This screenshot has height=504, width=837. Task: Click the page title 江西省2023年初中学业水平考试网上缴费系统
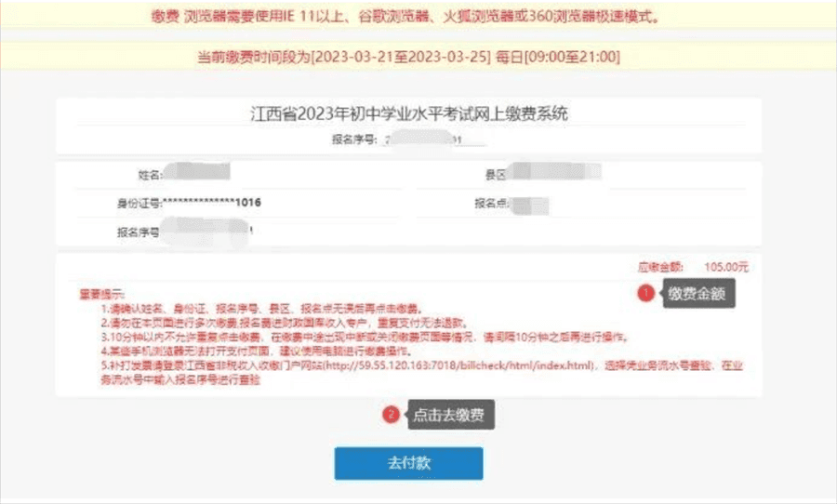coord(409,113)
